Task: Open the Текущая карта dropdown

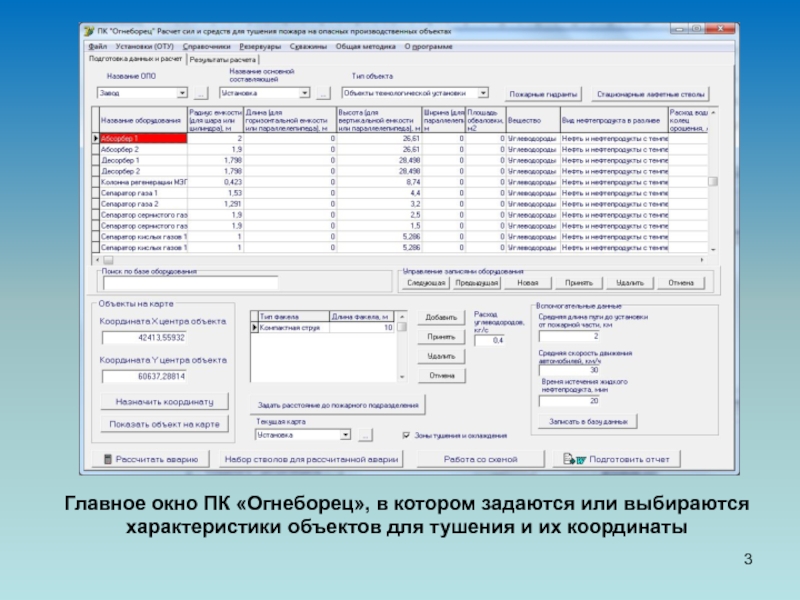Action: [x=345, y=435]
